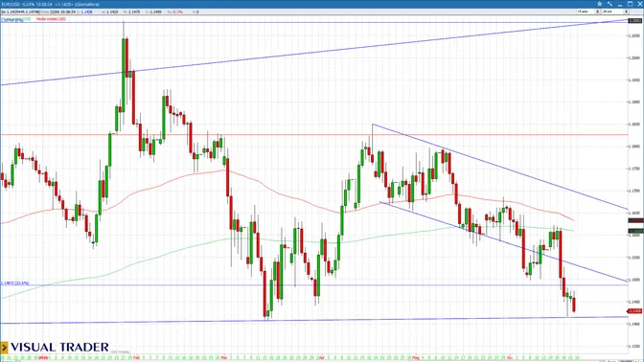The image size is (644, 362).
Task: Click the 1.1500 price axis label
Action: point(635,280)
